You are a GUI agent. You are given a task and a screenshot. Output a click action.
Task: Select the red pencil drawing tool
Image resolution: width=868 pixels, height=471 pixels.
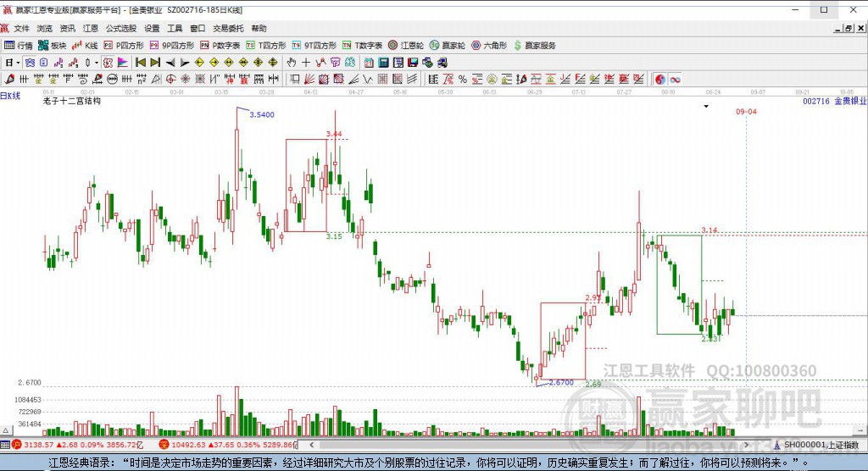coord(9,79)
